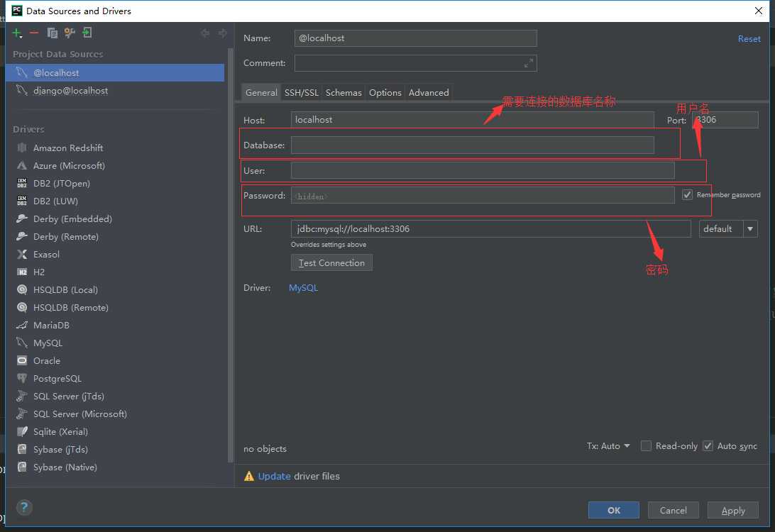Select the HSQLDB (Local) driver
The height and width of the screenshot is (532, 775).
[66, 290]
